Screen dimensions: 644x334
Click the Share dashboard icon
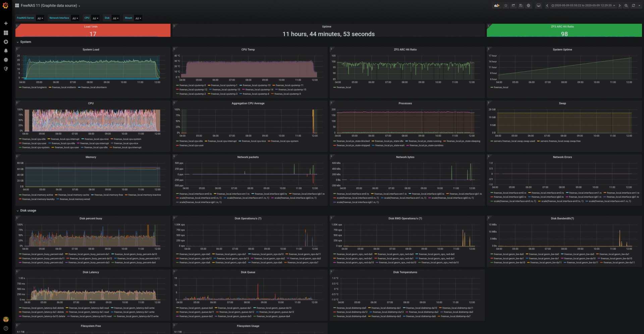tap(513, 5)
